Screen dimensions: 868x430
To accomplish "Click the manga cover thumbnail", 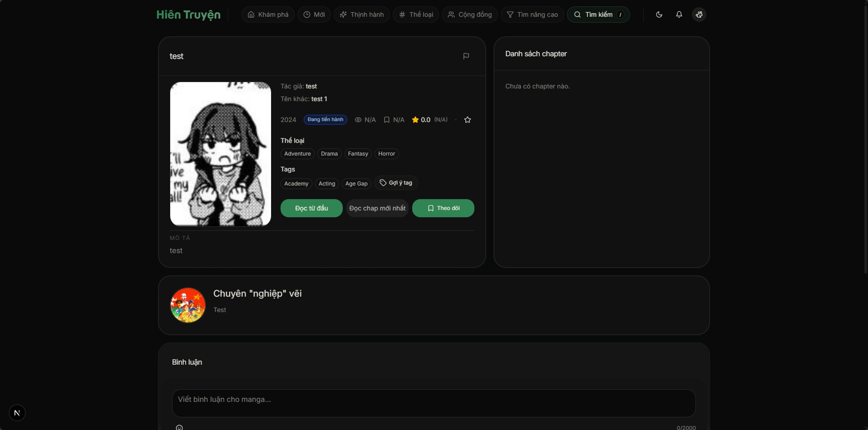I will click(221, 154).
